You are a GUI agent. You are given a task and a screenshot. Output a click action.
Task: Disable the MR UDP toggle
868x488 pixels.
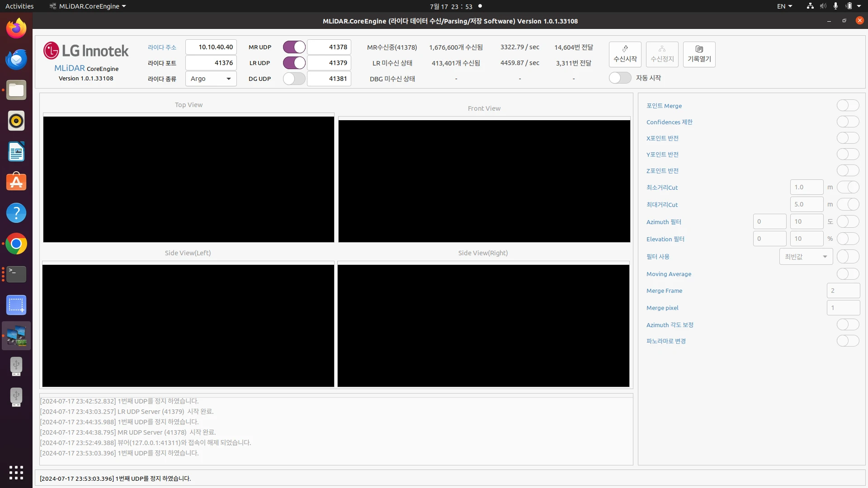[x=294, y=47]
